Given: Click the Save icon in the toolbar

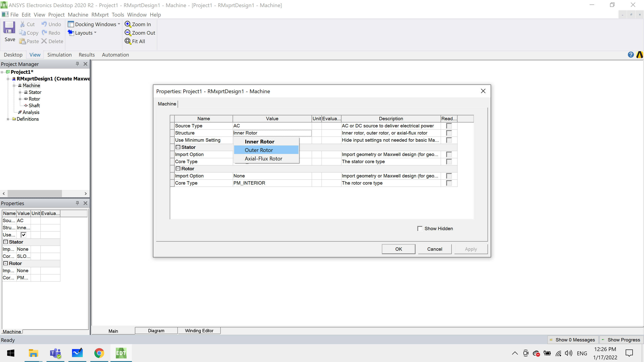Looking at the screenshot, I should tap(9, 27).
